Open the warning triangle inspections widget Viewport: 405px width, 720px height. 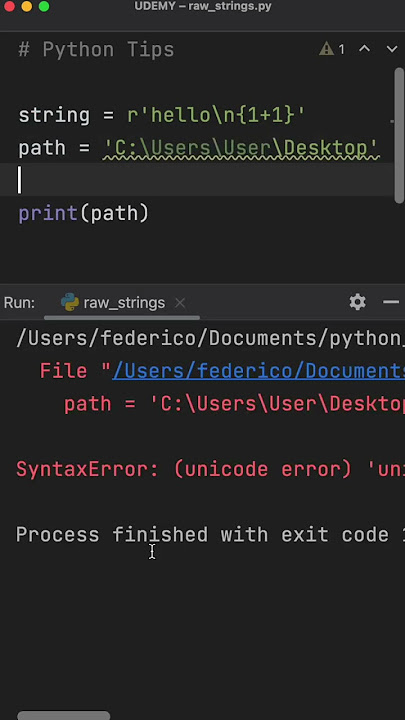click(332, 49)
